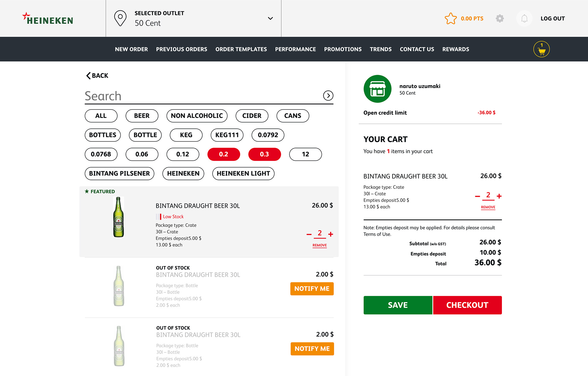Open TRENDS page
The height and width of the screenshot is (376, 588).
click(x=381, y=49)
